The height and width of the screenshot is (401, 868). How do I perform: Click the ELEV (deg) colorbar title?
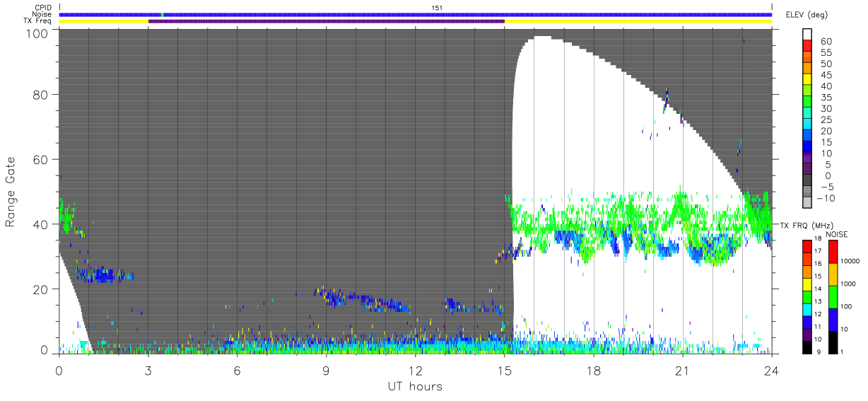click(806, 15)
